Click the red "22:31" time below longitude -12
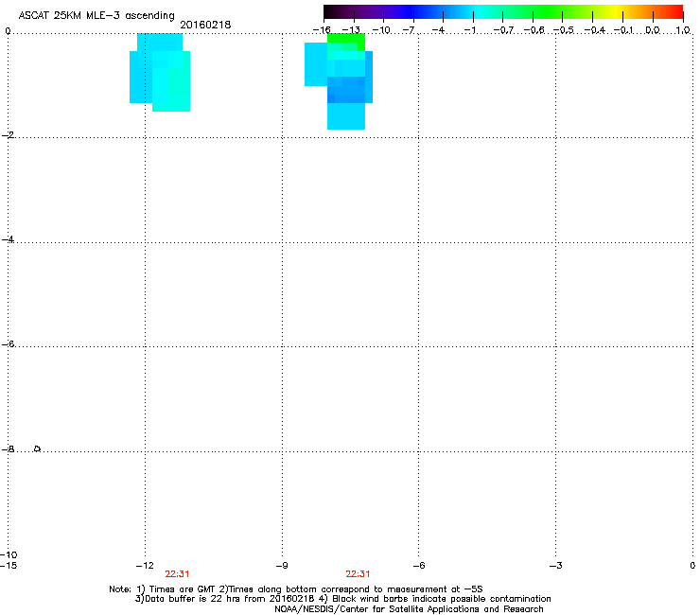 (177, 574)
